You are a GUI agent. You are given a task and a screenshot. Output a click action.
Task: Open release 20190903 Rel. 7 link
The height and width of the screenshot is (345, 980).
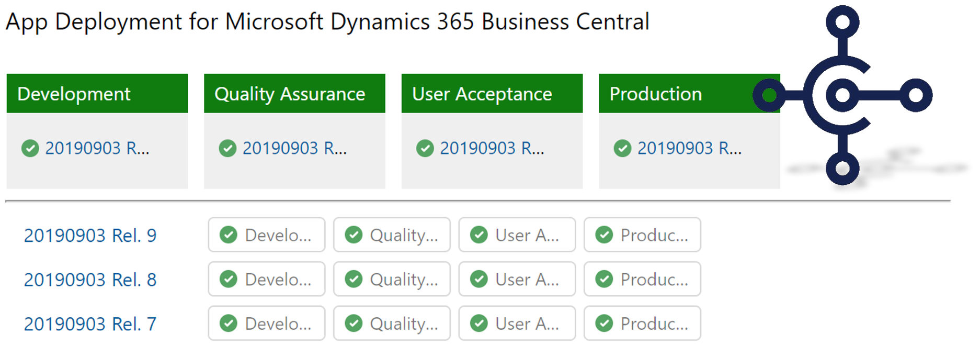(x=90, y=324)
